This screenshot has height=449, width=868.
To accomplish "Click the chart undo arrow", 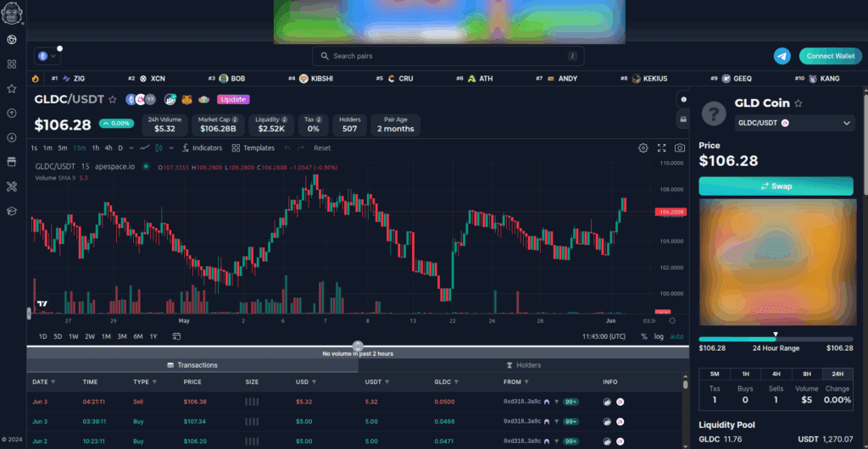I will click(x=287, y=147).
